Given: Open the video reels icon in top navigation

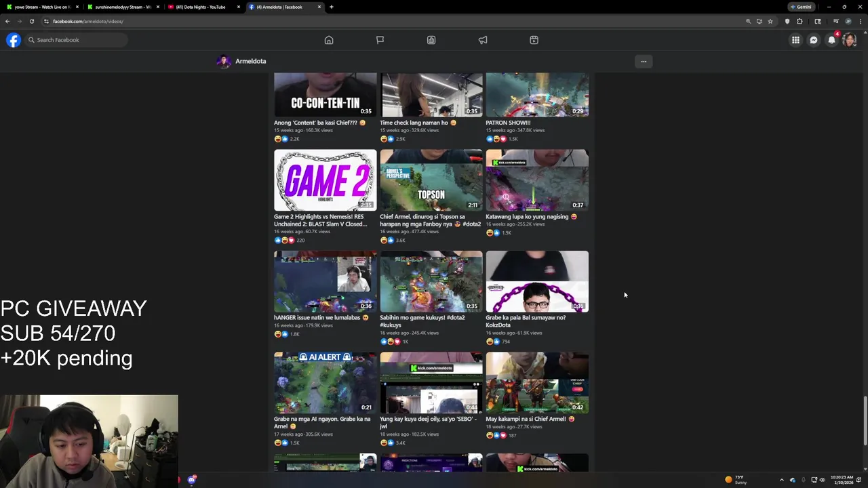Looking at the screenshot, I should pos(534,40).
